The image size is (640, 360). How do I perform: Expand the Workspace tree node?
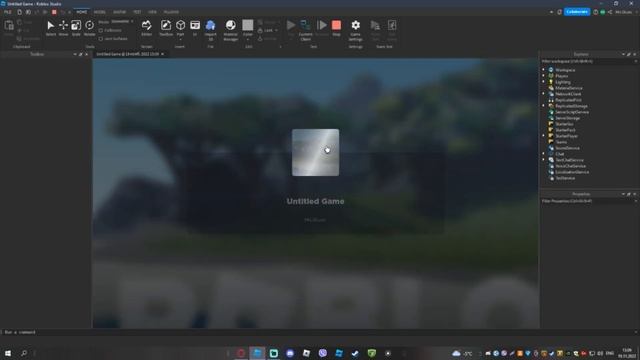(x=543, y=70)
